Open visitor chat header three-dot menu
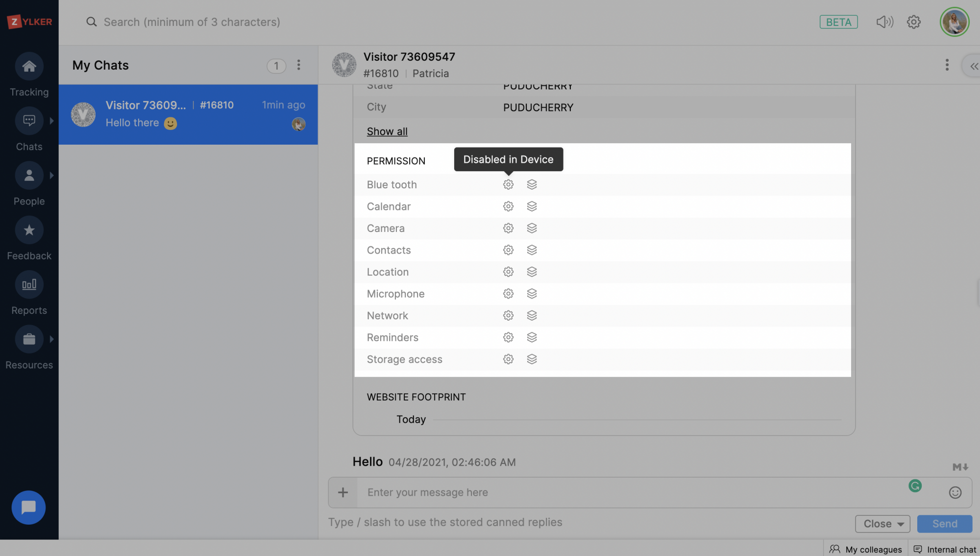980x556 pixels. (947, 65)
